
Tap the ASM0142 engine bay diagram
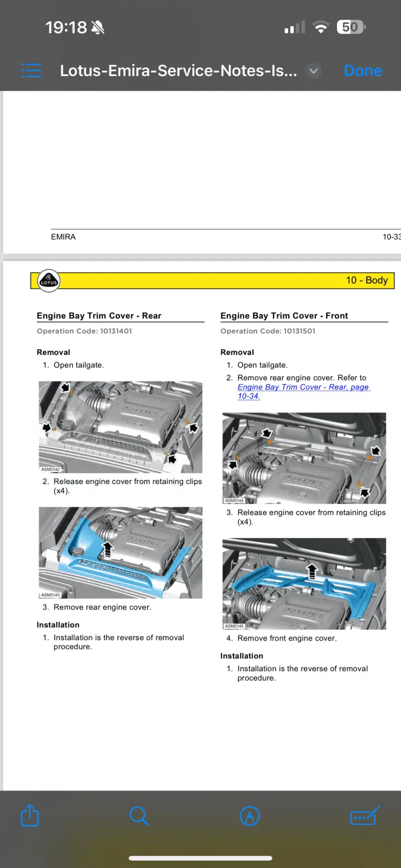[x=120, y=427]
